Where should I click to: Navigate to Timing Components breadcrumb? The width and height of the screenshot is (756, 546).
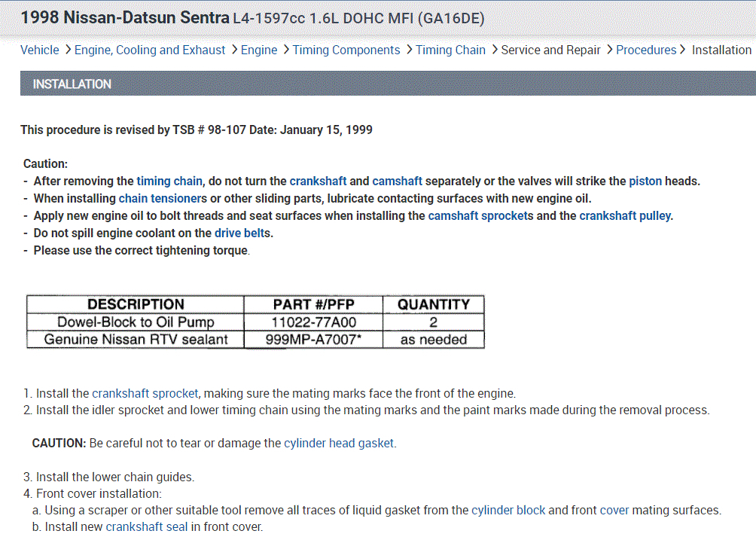pyautogui.click(x=346, y=50)
